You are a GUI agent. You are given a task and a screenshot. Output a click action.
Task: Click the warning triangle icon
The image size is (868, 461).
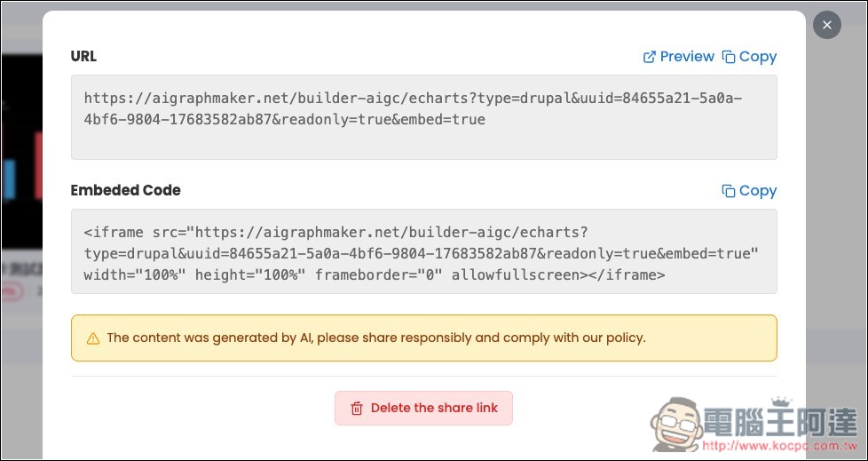[93, 338]
